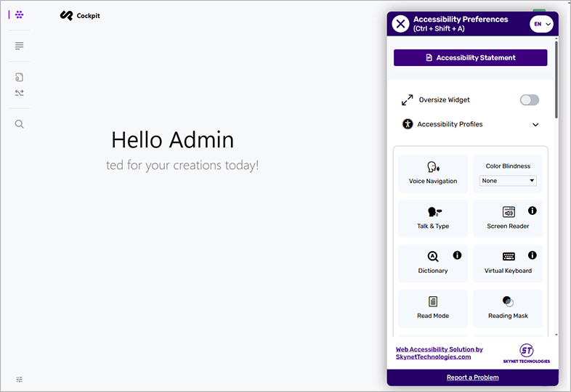571x392 pixels.
Task: Open the assets file icon in sidebar
Action: click(x=20, y=77)
